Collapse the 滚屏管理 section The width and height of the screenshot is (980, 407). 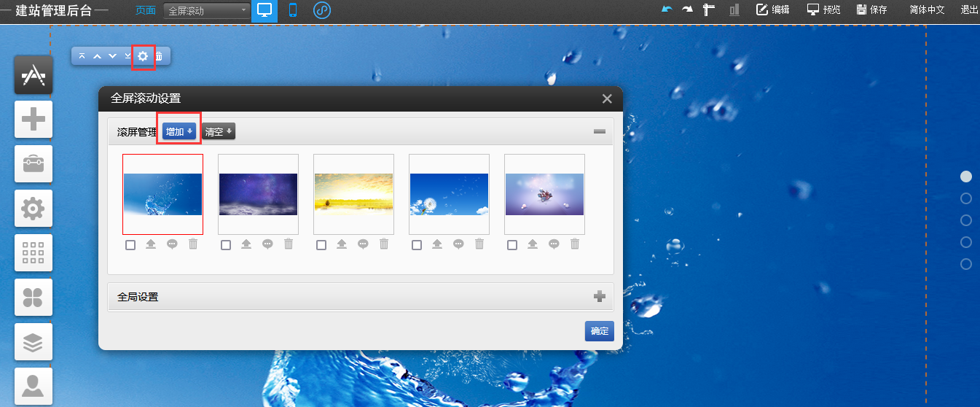(600, 132)
